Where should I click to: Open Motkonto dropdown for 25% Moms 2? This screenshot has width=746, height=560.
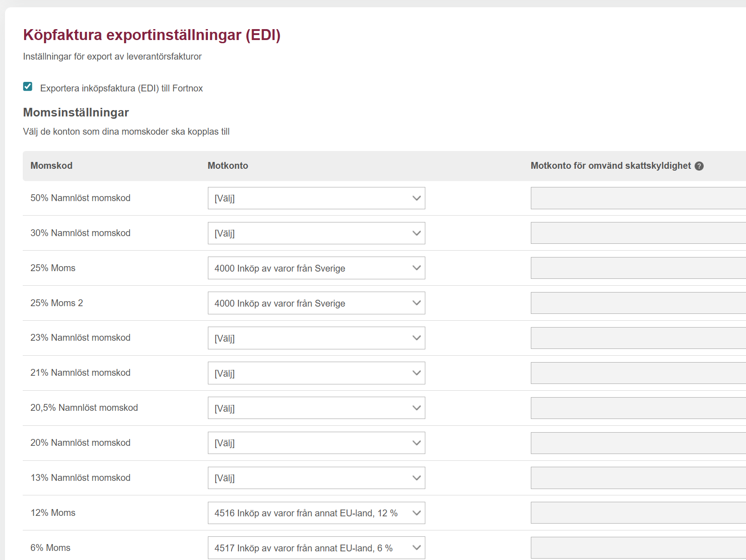pos(316,303)
